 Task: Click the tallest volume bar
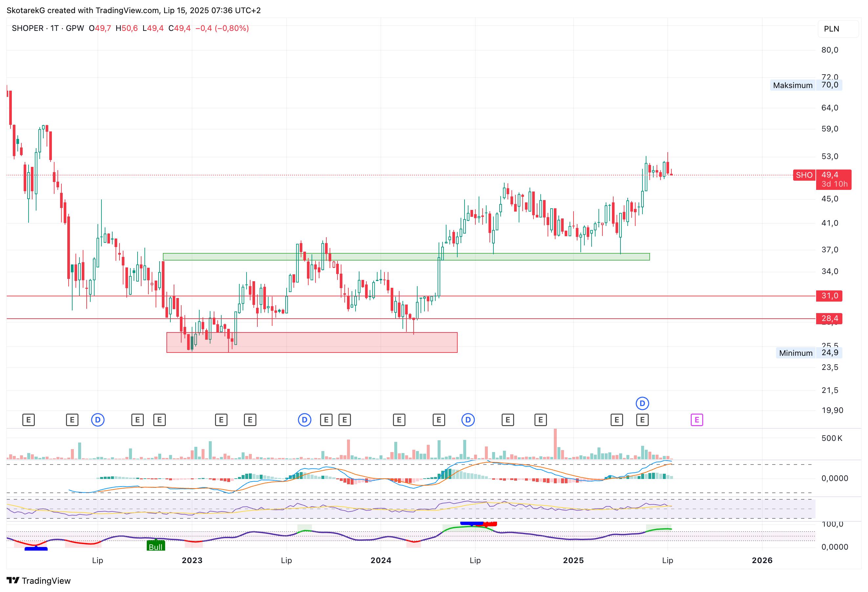tap(555, 444)
